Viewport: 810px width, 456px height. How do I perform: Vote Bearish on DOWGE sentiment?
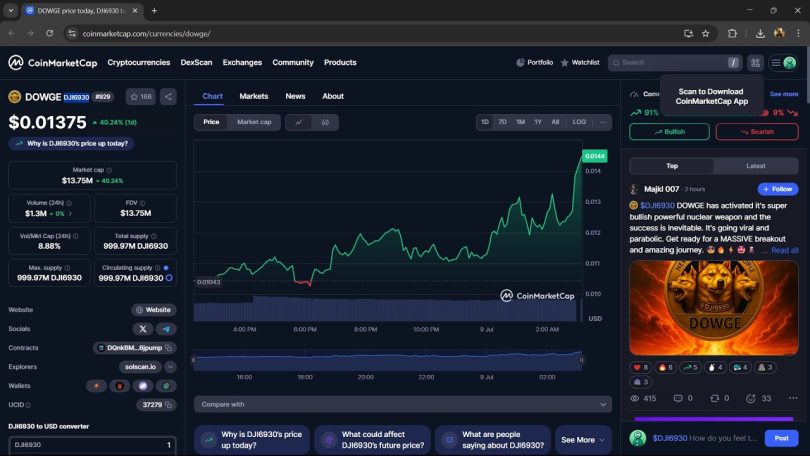click(757, 132)
